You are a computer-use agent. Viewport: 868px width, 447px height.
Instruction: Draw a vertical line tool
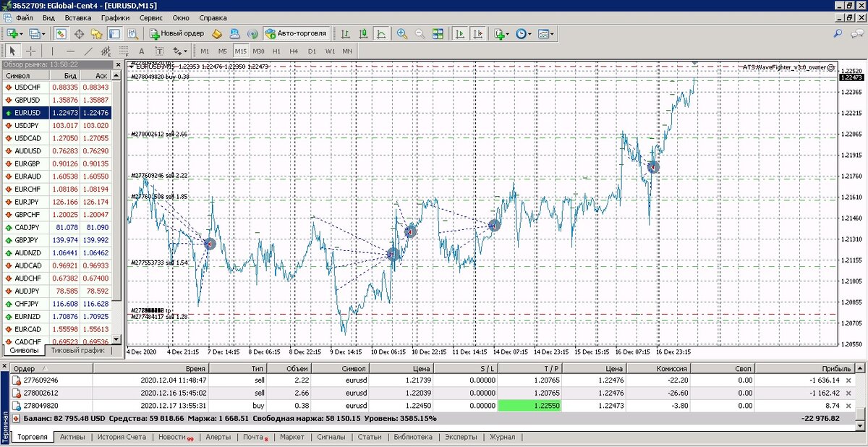(x=52, y=51)
